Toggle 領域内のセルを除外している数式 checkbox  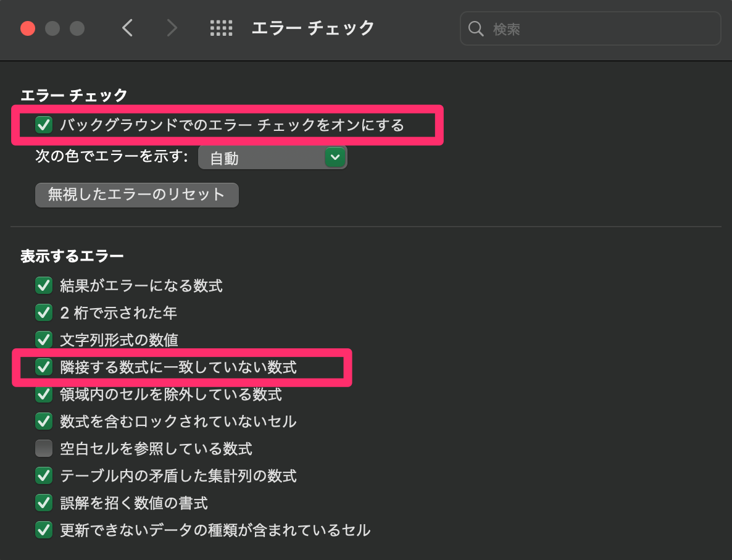(44, 394)
